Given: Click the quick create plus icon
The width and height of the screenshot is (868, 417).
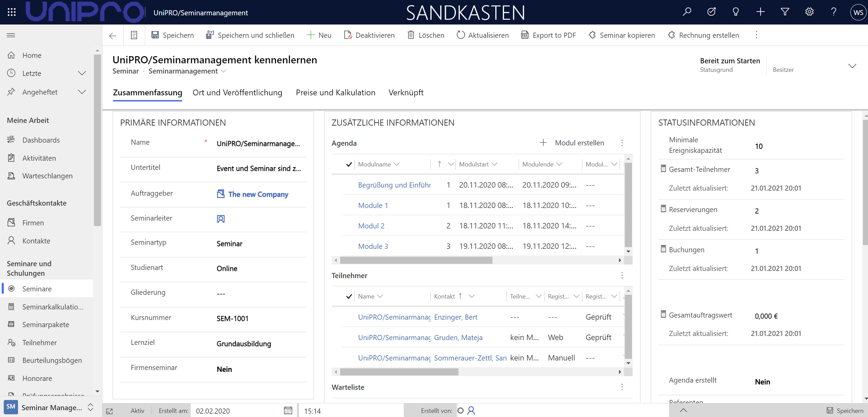Looking at the screenshot, I should 761,12.
